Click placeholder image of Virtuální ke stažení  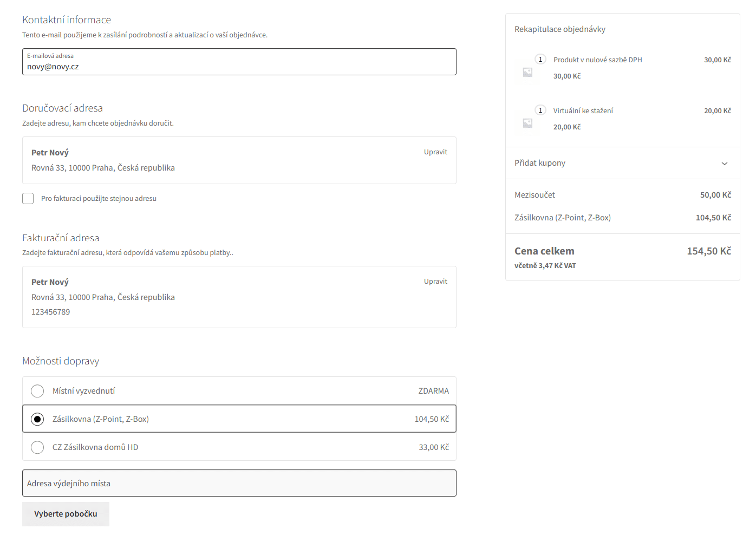click(x=527, y=123)
